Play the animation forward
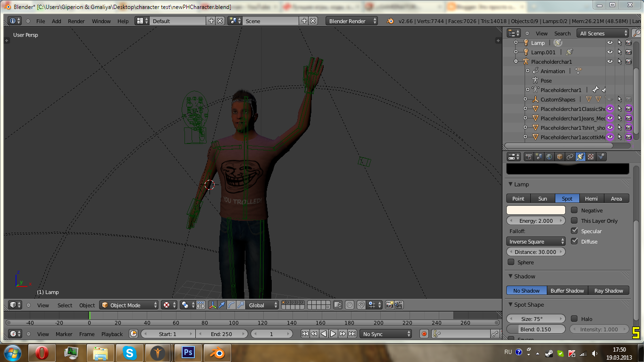The image size is (644, 362). 333,334
